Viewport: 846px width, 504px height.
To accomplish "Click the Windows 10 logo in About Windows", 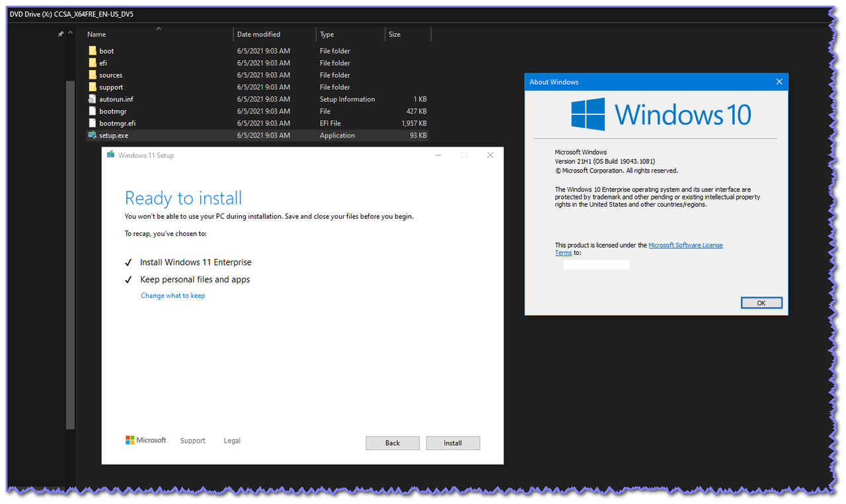I will [x=662, y=114].
